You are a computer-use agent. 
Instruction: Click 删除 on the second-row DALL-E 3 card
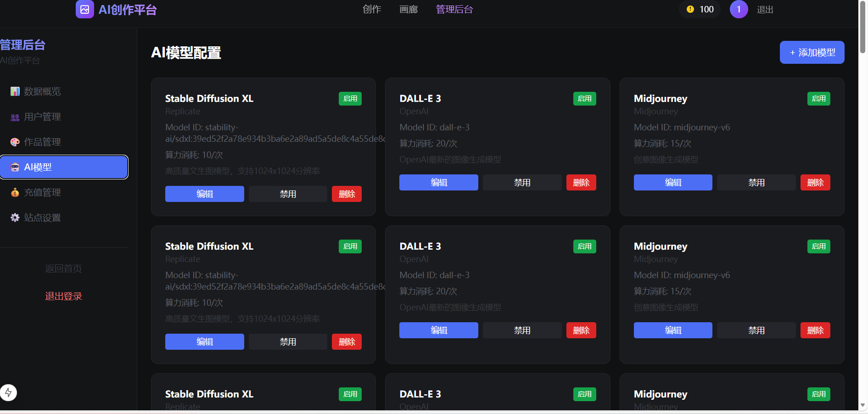point(581,330)
